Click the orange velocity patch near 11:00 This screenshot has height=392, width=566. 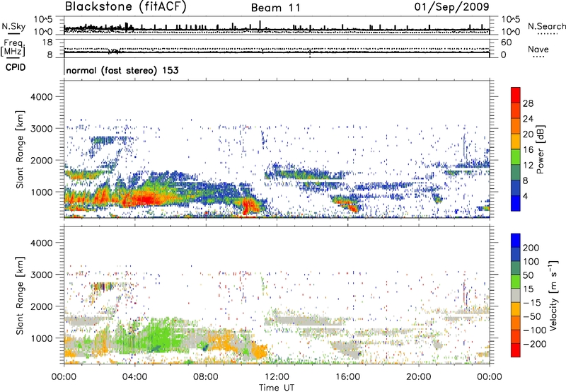(259, 351)
